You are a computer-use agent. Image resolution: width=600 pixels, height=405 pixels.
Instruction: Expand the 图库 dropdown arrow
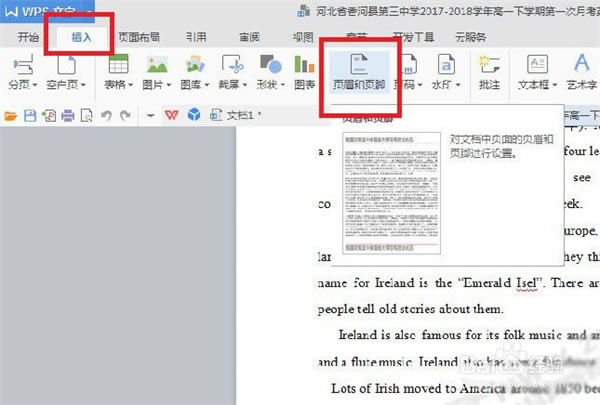[207, 85]
